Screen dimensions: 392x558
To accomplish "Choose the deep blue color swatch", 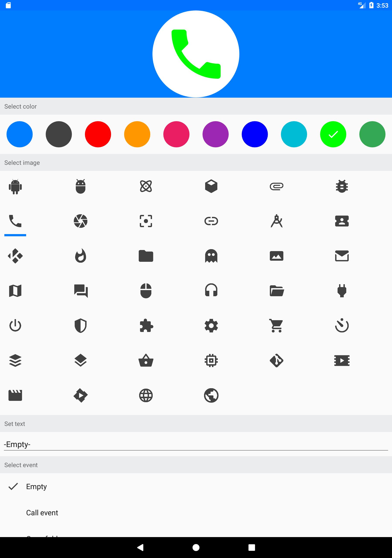I will point(255,134).
